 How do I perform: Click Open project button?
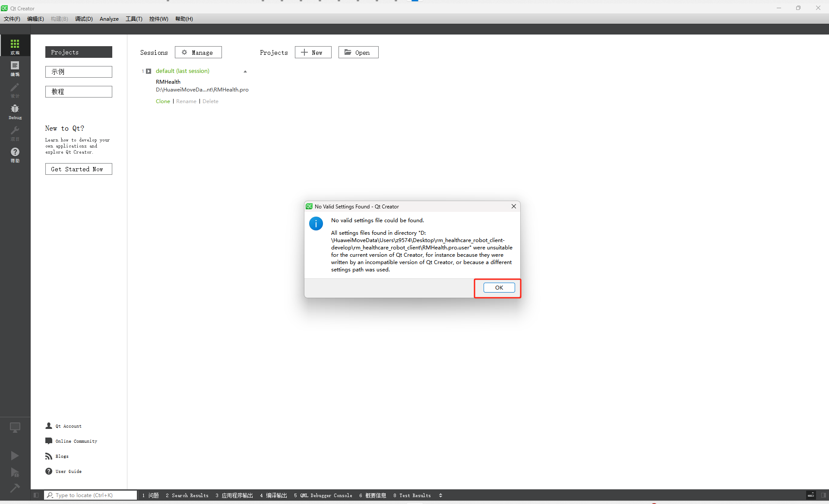tap(358, 52)
